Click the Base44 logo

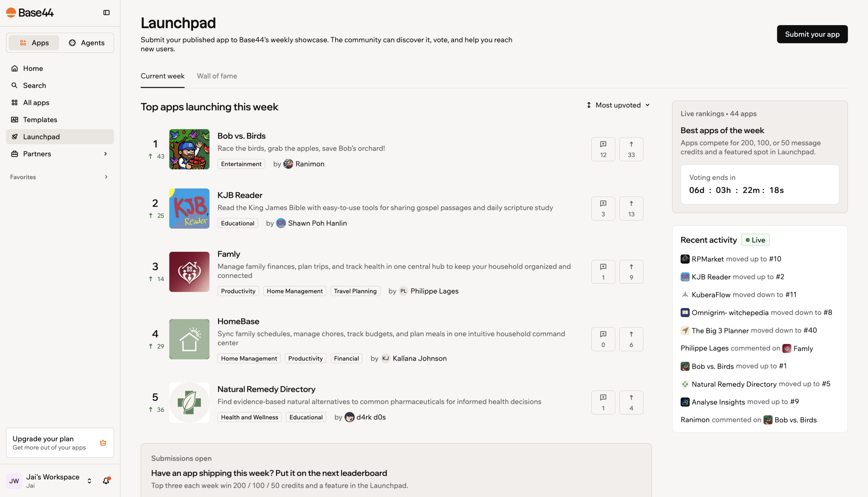pos(30,13)
